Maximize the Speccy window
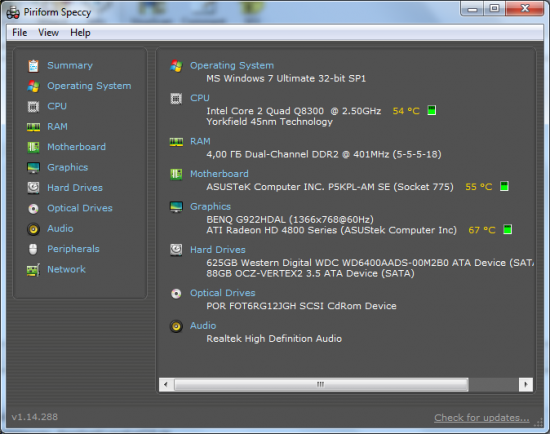The width and height of the screenshot is (550, 434). [x=495, y=8]
